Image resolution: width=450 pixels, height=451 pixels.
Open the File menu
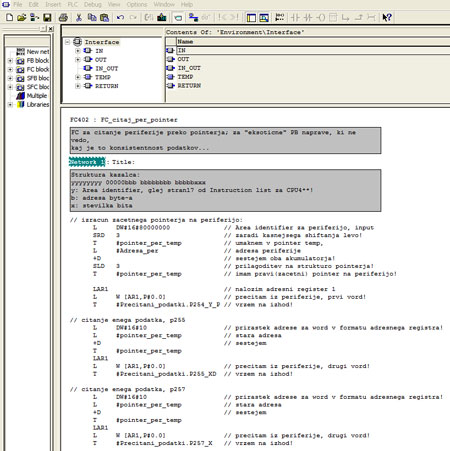17,4
